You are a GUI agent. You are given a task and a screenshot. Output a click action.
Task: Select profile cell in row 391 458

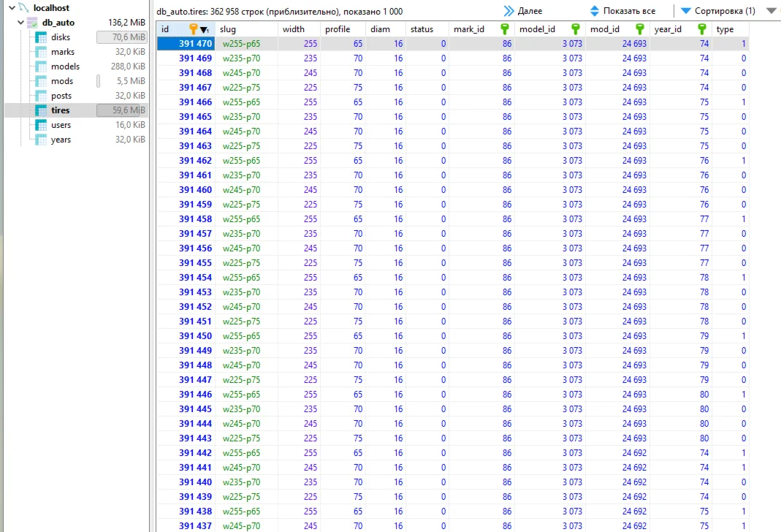point(343,219)
